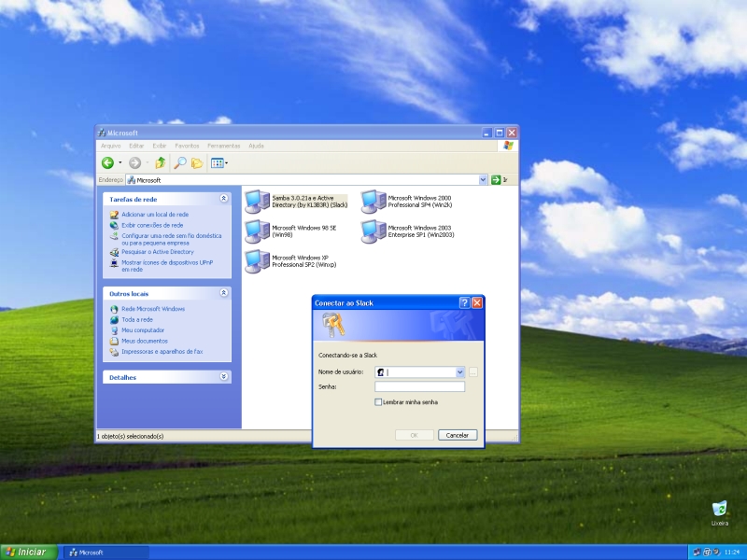Click the Rede Microsoft Windows globe icon
Screen dimensions: 747x560
tap(114, 309)
